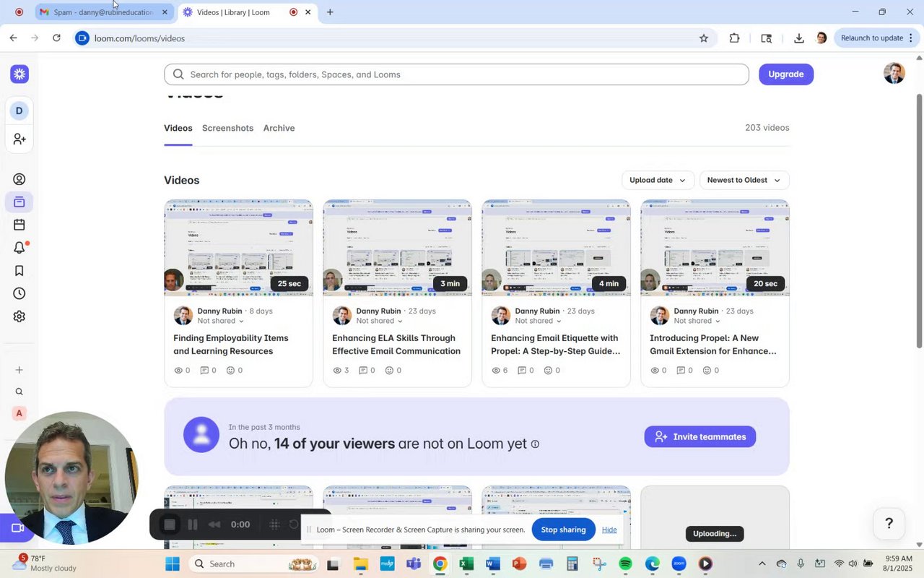924x578 pixels.
Task: Open the Zoom app in taskbar
Action: (679, 564)
